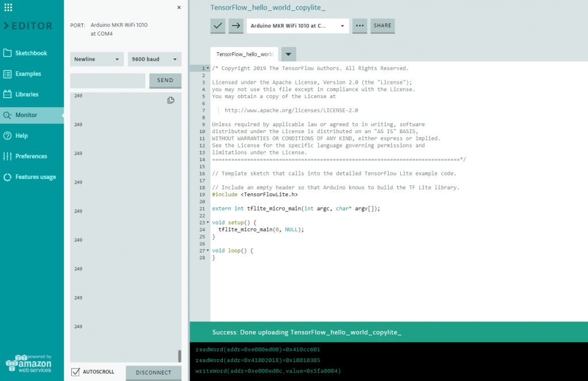This screenshot has width=588, height=381.
Task: Open the Examples panel
Action: [x=30, y=73]
